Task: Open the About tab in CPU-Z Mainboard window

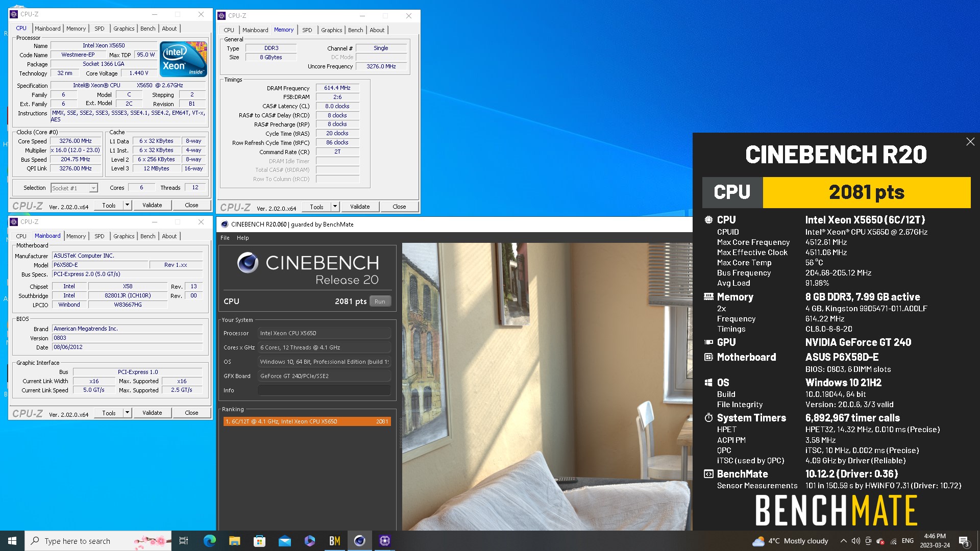Action: pos(169,236)
